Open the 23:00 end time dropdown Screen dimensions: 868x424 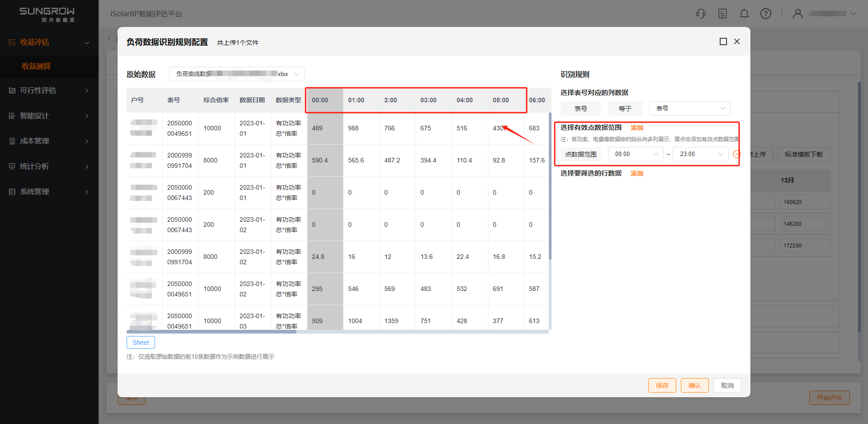click(x=700, y=154)
